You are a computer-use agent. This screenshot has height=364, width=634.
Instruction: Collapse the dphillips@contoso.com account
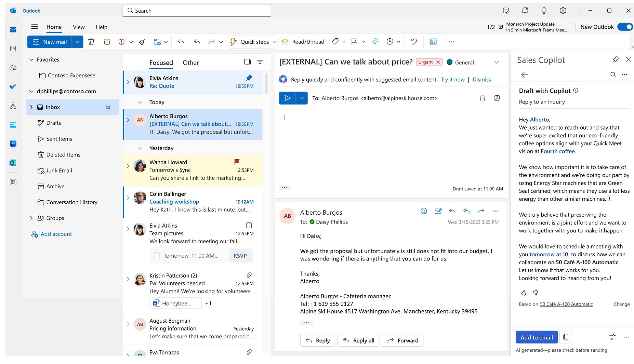(31, 91)
